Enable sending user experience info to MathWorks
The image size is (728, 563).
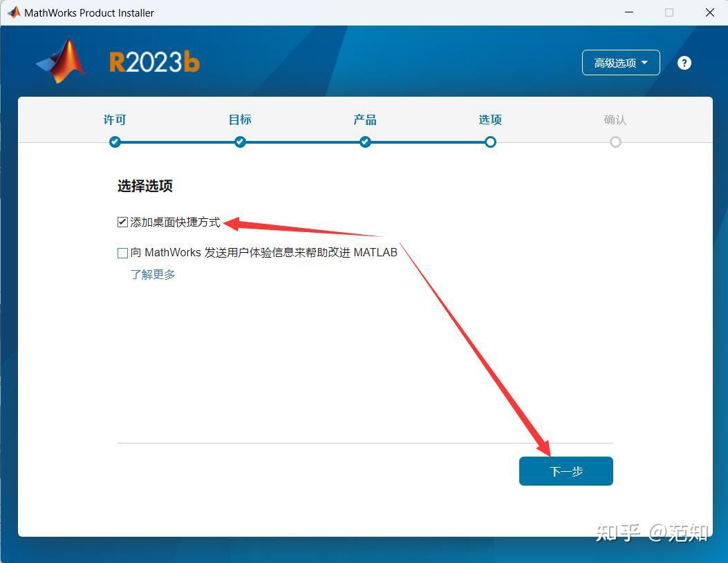[122, 252]
